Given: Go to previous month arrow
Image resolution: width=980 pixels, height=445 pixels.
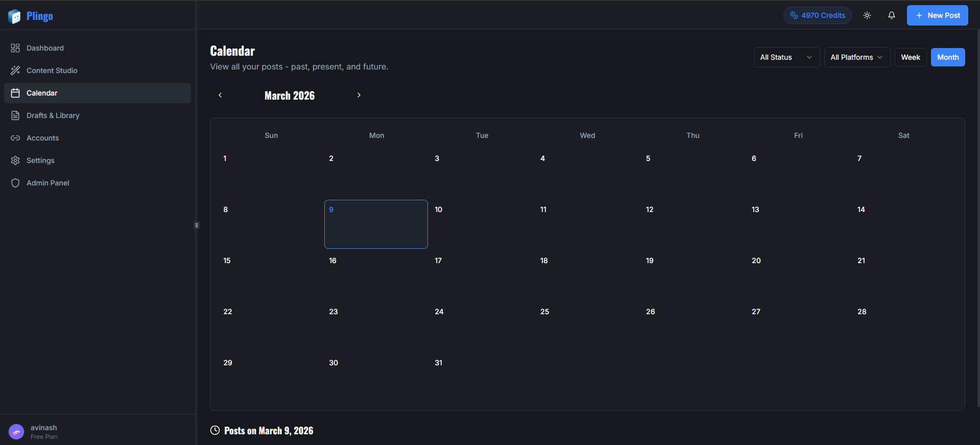Looking at the screenshot, I should (220, 95).
